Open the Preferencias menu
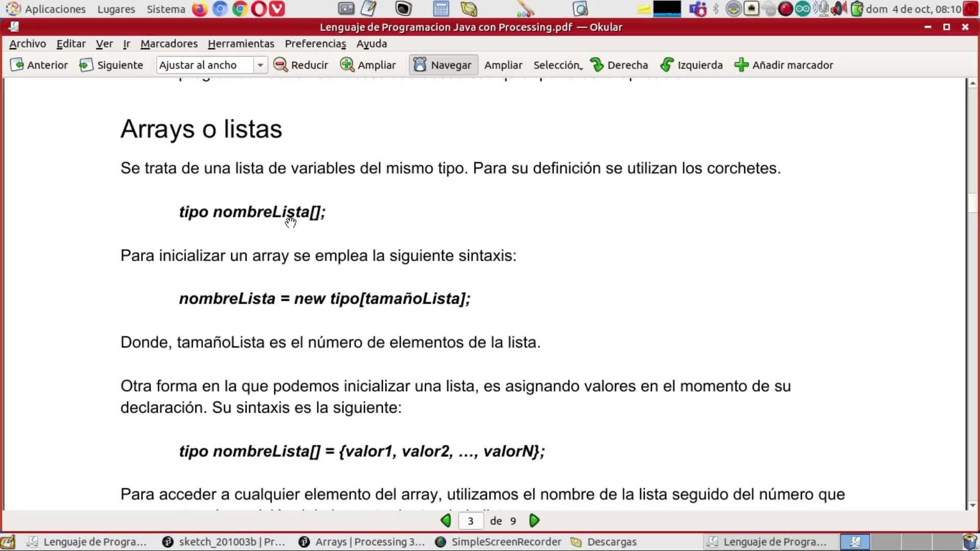 315,43
